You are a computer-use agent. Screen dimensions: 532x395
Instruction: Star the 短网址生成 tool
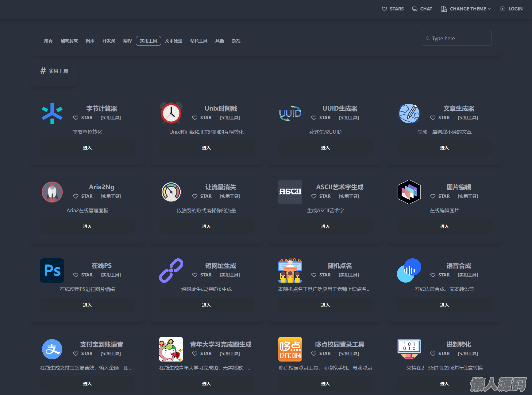pyautogui.click(x=202, y=275)
